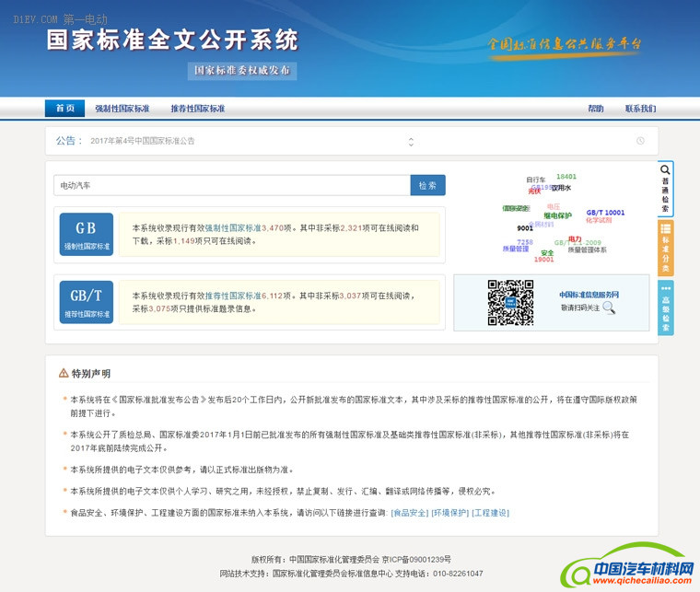Open the orange 标准分类 side tab

666,248
